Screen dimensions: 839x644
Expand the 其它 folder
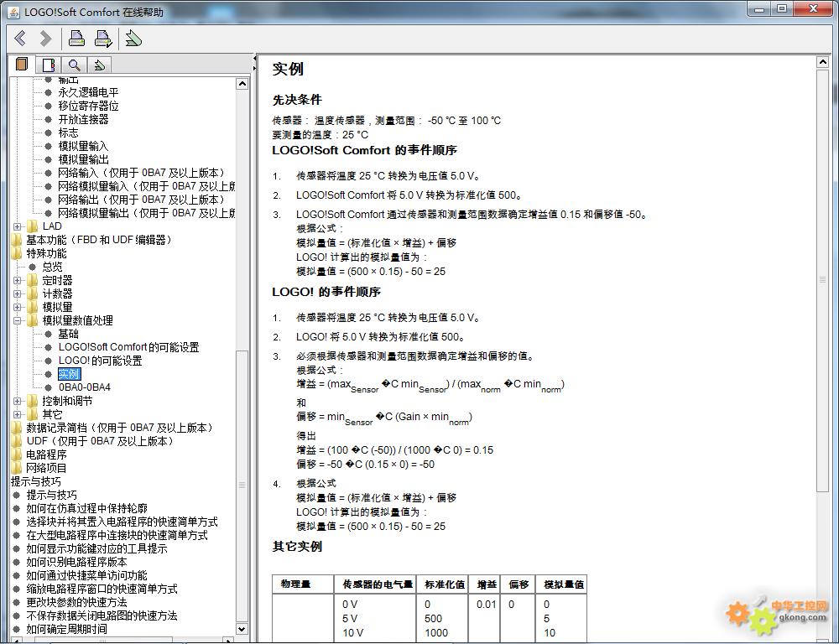[x=17, y=414]
